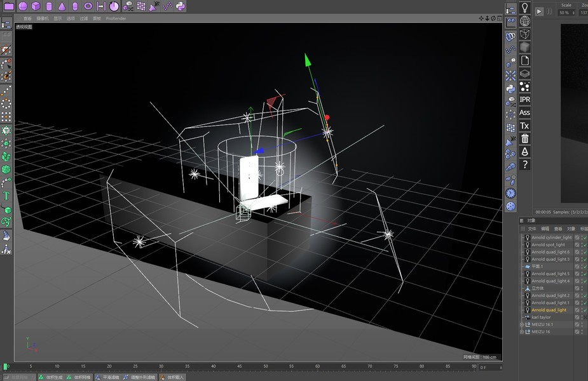Image resolution: width=588 pixels, height=381 pixels.
Task: Select the fx icon in left toolbar
Action: click(6, 249)
